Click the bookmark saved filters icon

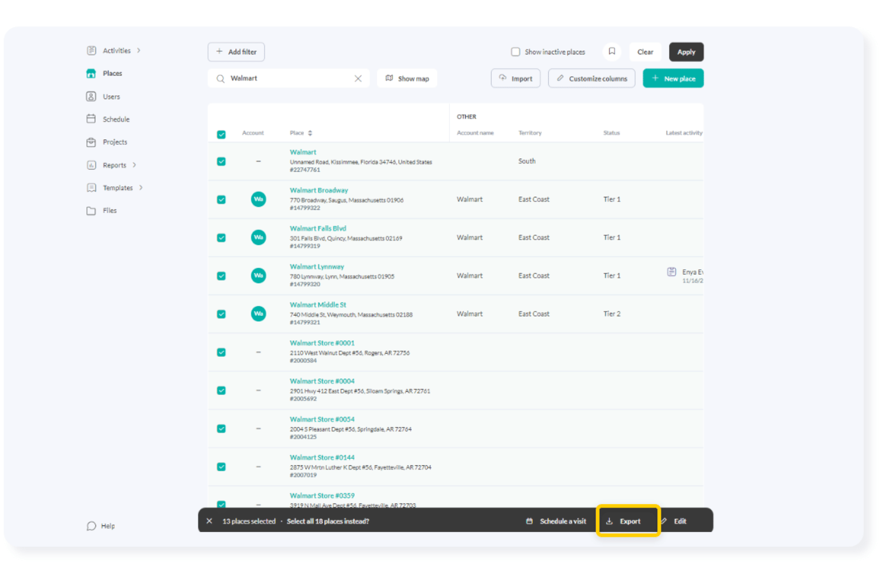point(612,52)
